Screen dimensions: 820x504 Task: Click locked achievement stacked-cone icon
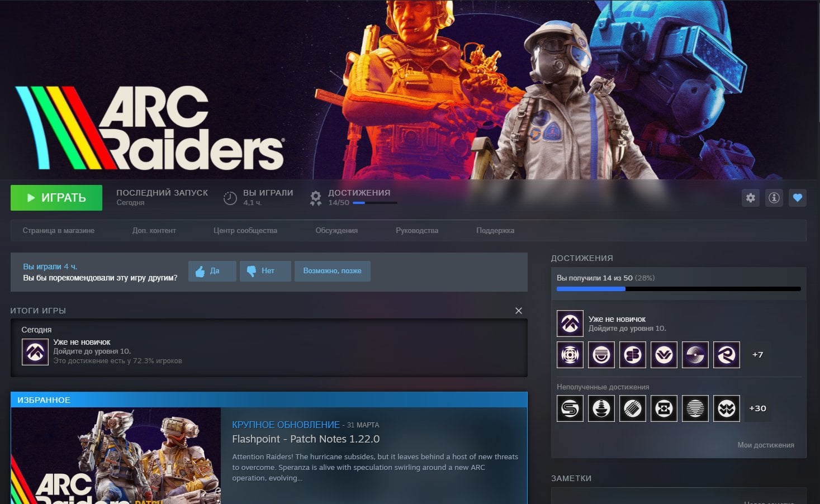pyautogui.click(x=601, y=408)
